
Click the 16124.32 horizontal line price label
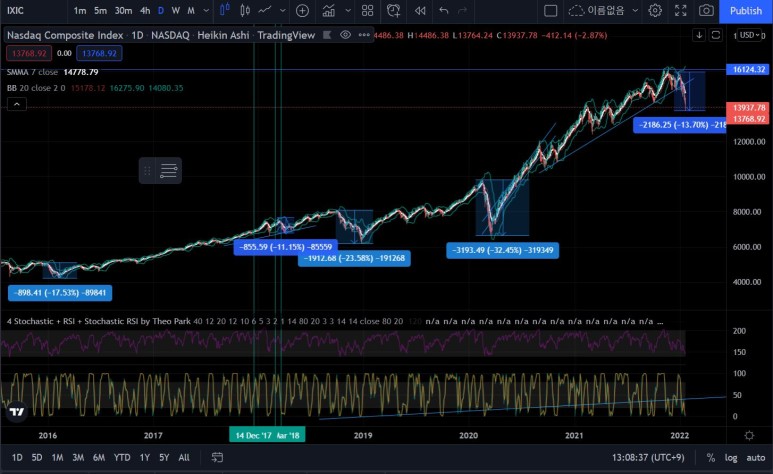point(748,70)
